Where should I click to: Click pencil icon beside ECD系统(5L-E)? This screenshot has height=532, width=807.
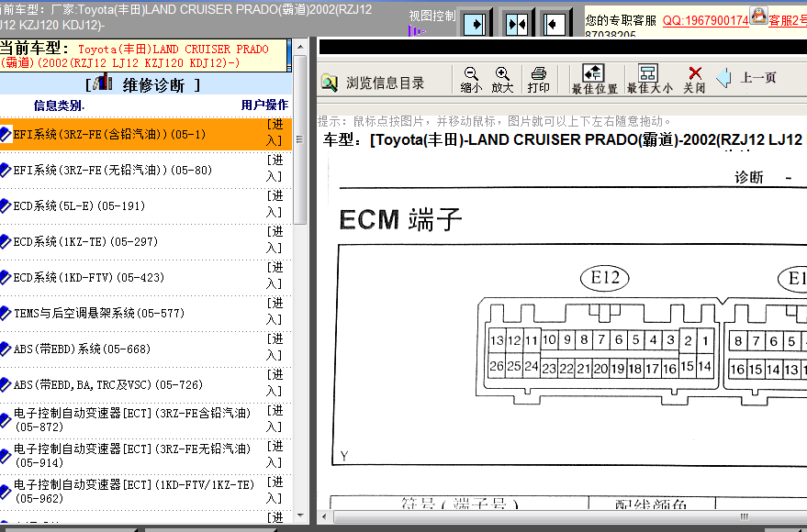click(x=6, y=206)
